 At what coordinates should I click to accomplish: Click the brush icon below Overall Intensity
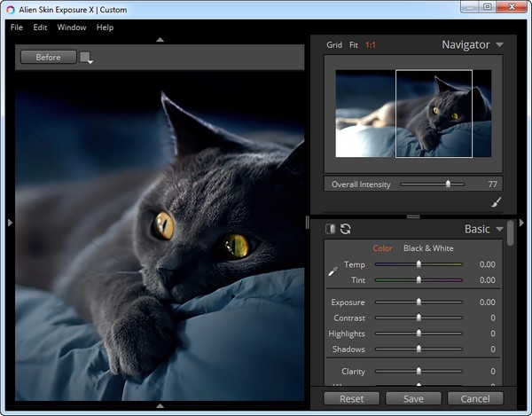tap(497, 202)
